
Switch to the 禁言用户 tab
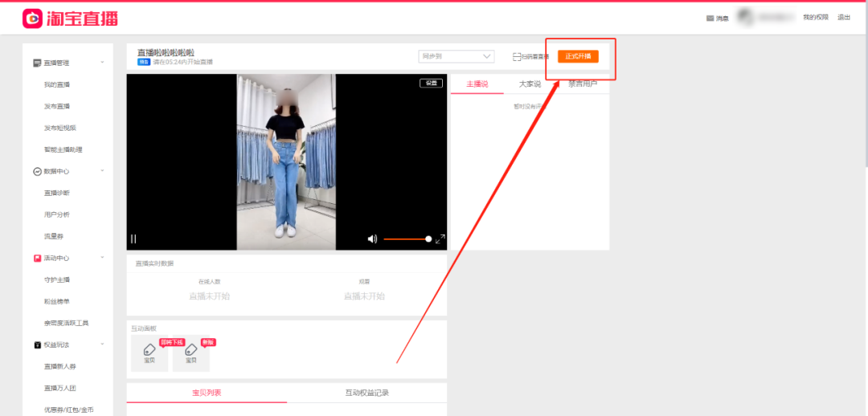583,84
